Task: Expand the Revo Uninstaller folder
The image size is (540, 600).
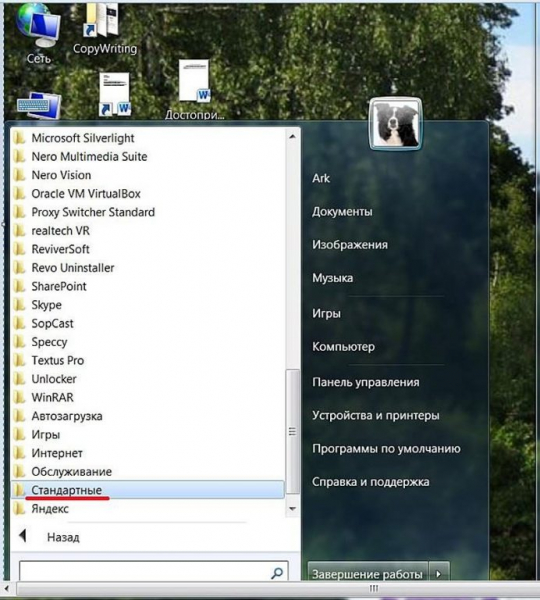Action: tap(148, 268)
